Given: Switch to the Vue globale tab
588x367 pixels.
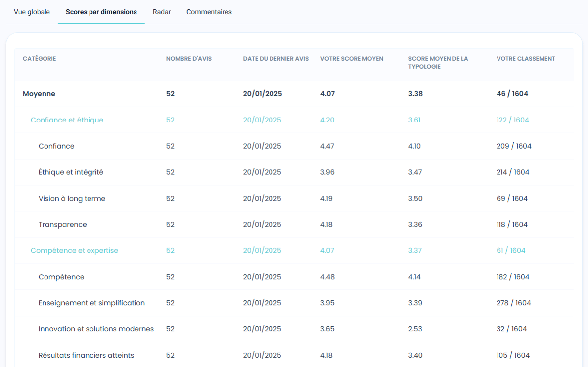Looking at the screenshot, I should tap(32, 12).
